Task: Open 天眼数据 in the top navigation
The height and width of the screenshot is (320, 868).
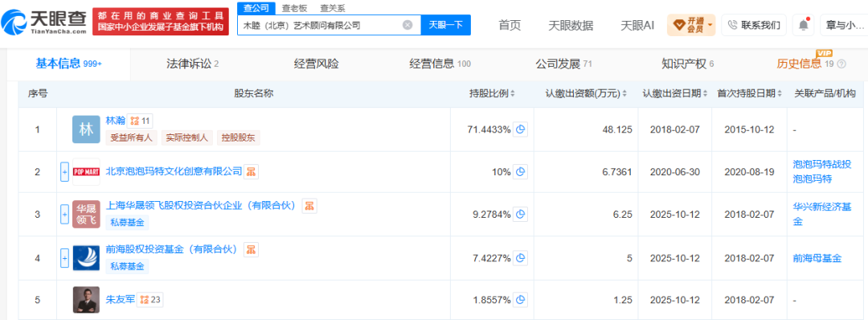Action: (570, 25)
